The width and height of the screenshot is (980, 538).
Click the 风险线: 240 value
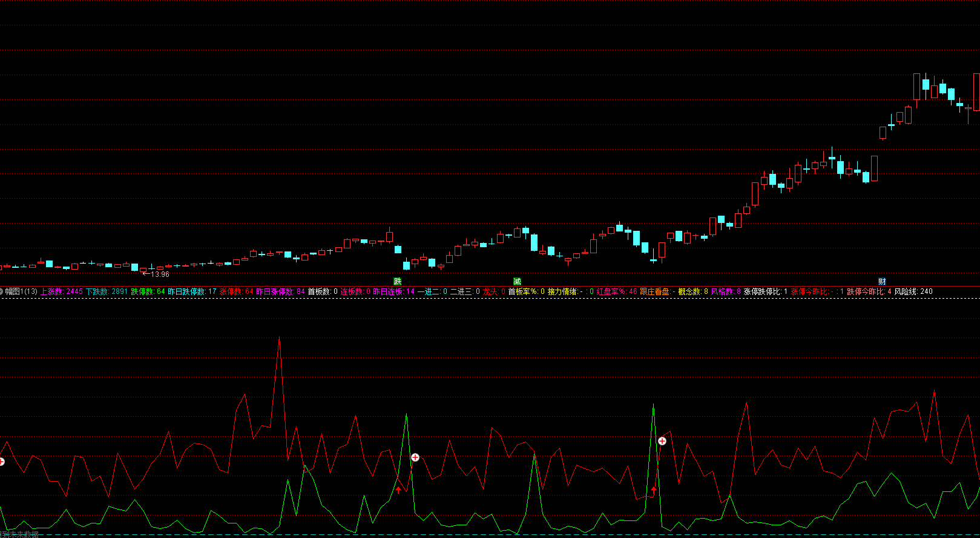tap(913, 291)
